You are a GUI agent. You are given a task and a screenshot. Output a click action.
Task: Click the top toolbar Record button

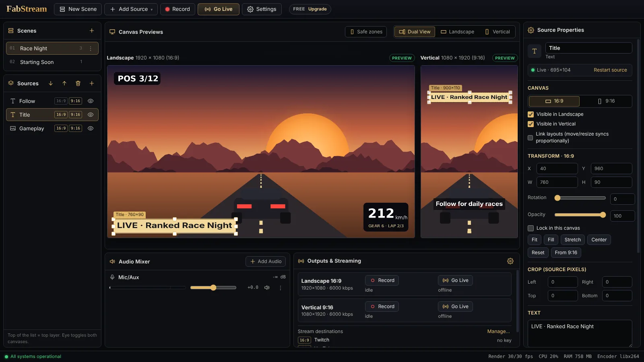point(178,9)
